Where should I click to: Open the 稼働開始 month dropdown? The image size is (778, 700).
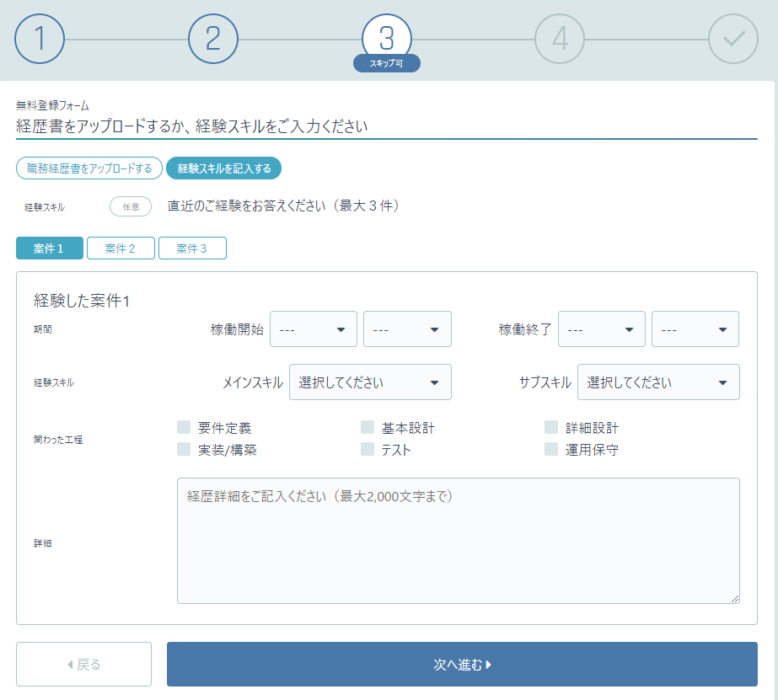coord(407,329)
